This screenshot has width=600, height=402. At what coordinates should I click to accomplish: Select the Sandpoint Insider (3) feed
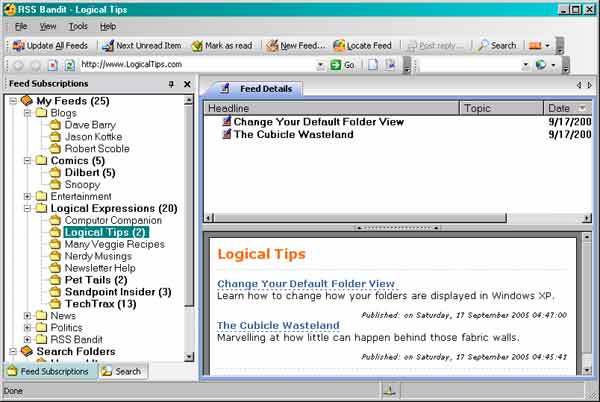118,292
